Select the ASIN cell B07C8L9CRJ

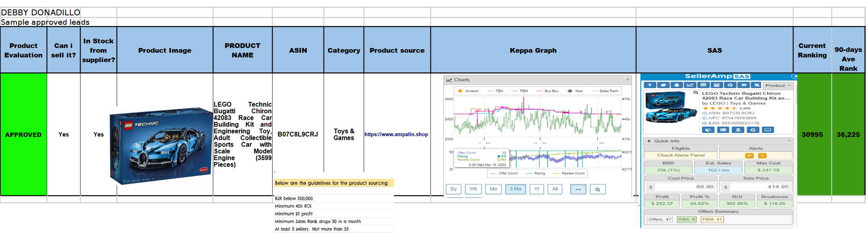pyautogui.click(x=298, y=135)
